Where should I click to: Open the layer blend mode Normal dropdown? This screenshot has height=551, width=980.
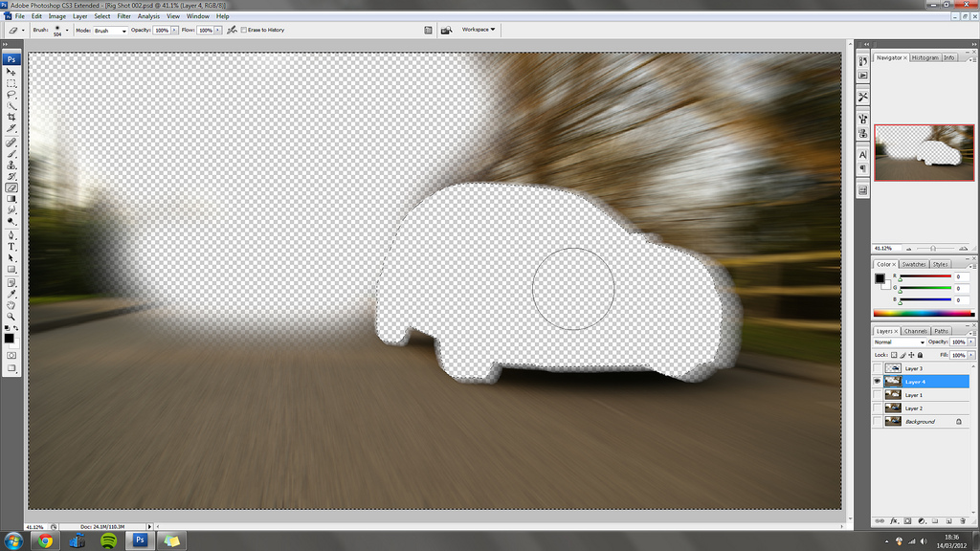coord(899,342)
